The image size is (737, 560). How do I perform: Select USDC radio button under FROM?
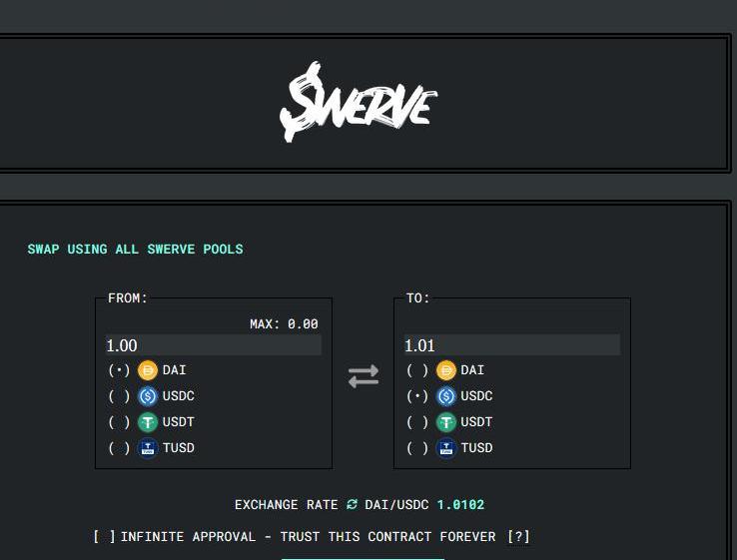(119, 396)
